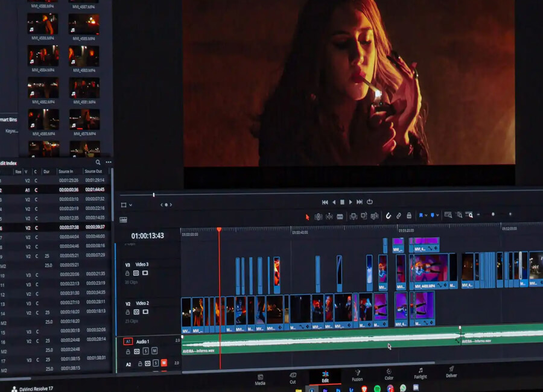Toggle Loop playback button
This screenshot has width=543, height=392.
point(369,202)
